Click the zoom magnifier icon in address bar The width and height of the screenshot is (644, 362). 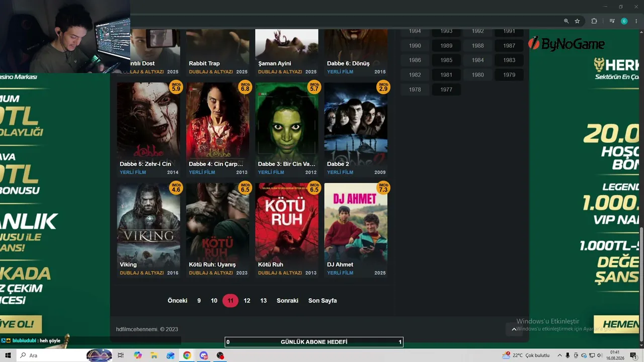click(x=566, y=21)
